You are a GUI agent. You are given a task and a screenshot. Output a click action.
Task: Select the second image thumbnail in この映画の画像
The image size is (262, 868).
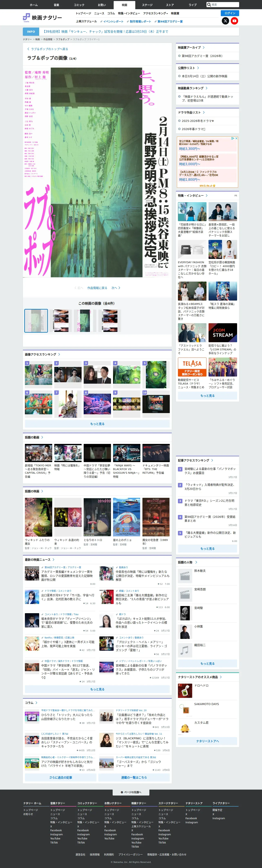point(61,320)
